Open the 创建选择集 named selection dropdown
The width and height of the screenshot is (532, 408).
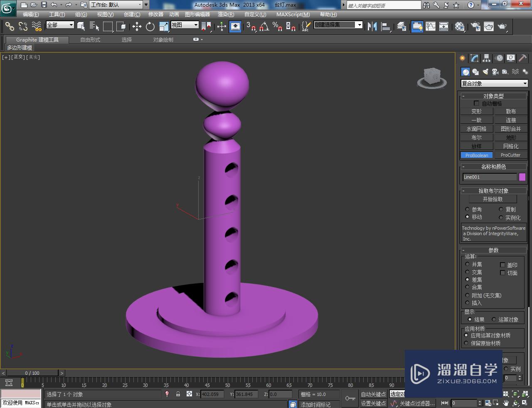(x=338, y=25)
